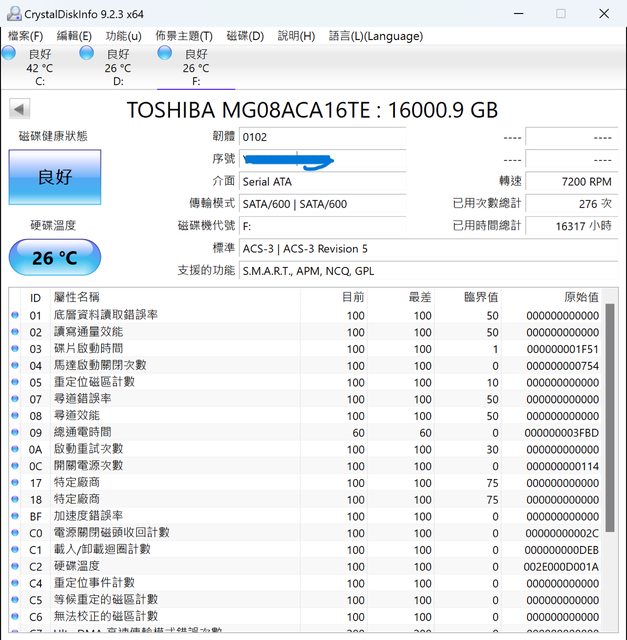Select the 硬碟溫度 attribute row
The width and height of the screenshot is (627, 640).
tap(305, 566)
